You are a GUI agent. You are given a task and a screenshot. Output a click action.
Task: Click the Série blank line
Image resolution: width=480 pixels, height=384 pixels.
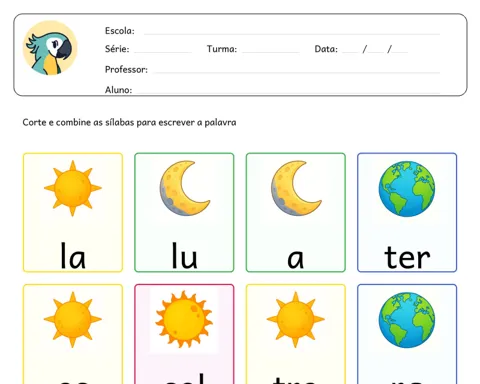click(163, 52)
